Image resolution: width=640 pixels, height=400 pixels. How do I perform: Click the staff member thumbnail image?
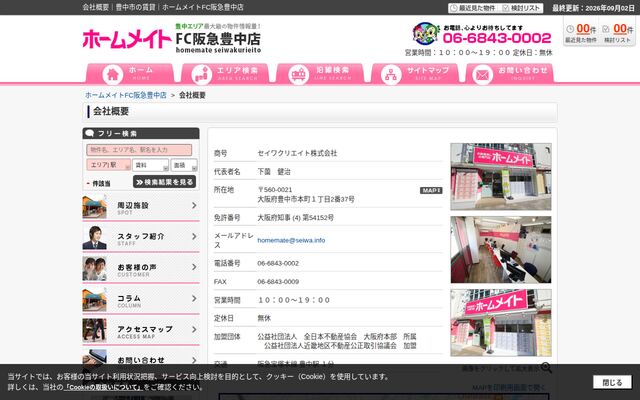(94, 238)
